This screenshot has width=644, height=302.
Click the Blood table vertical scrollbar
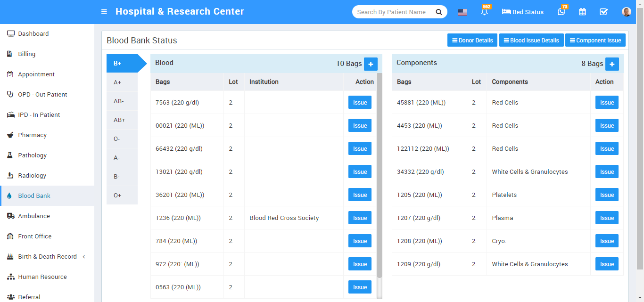(380, 174)
